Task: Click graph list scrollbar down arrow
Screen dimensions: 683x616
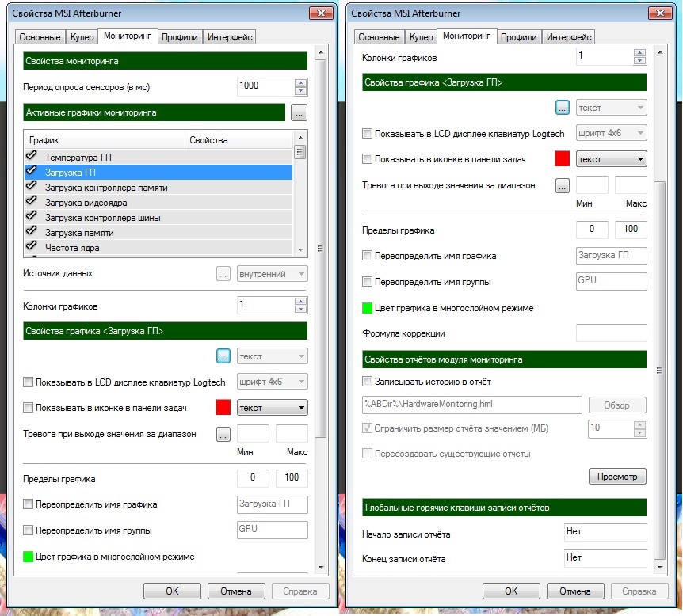Action: click(300, 250)
